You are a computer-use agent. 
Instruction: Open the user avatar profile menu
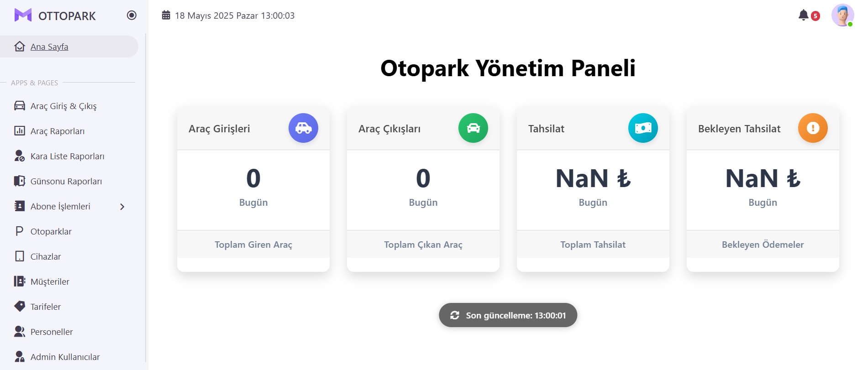point(842,16)
